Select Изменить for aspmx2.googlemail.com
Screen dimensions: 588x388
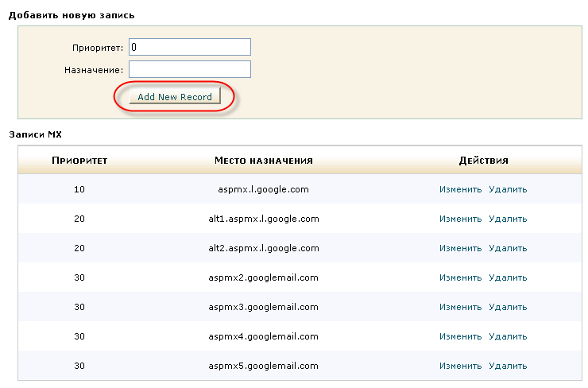pos(460,277)
